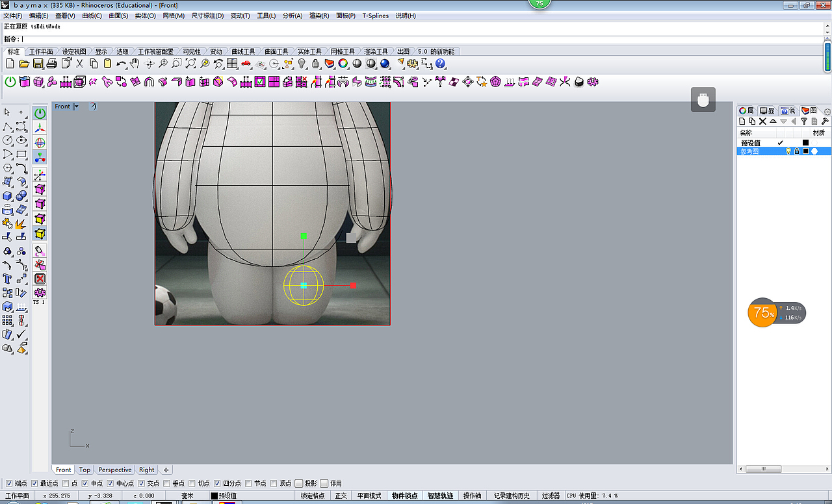Select the Pan hand tool
The image size is (832, 504).
point(135,64)
